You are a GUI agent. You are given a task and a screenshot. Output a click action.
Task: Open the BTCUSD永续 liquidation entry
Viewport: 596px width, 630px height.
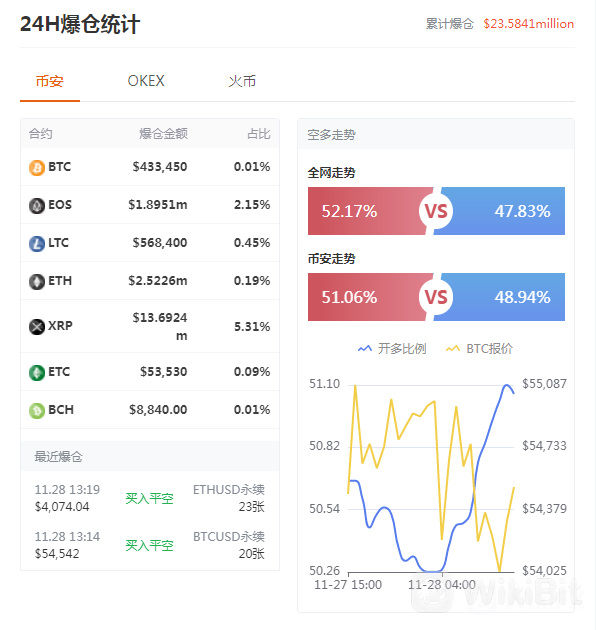tap(150, 545)
